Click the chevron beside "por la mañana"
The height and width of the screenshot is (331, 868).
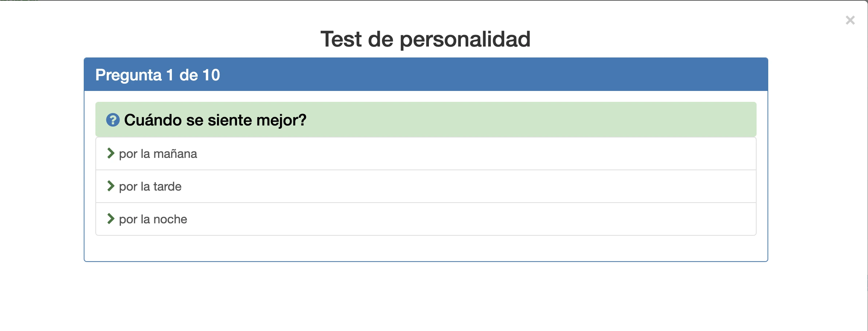(111, 153)
